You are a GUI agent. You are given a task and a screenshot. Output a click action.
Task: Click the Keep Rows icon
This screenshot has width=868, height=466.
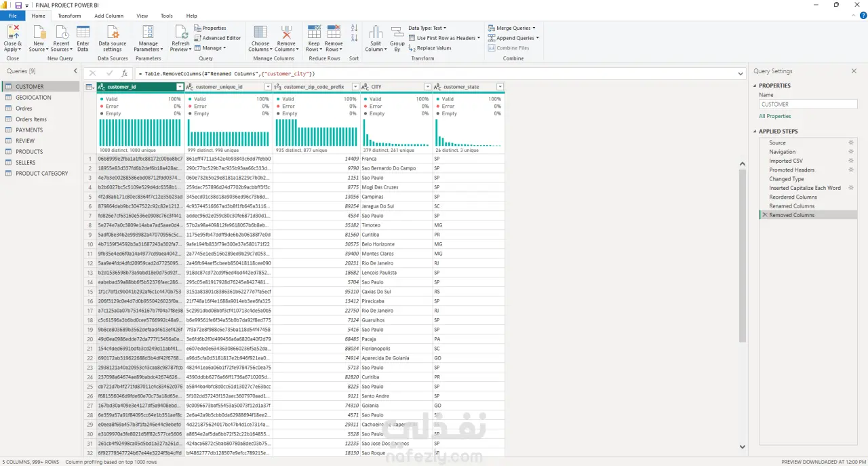click(314, 33)
